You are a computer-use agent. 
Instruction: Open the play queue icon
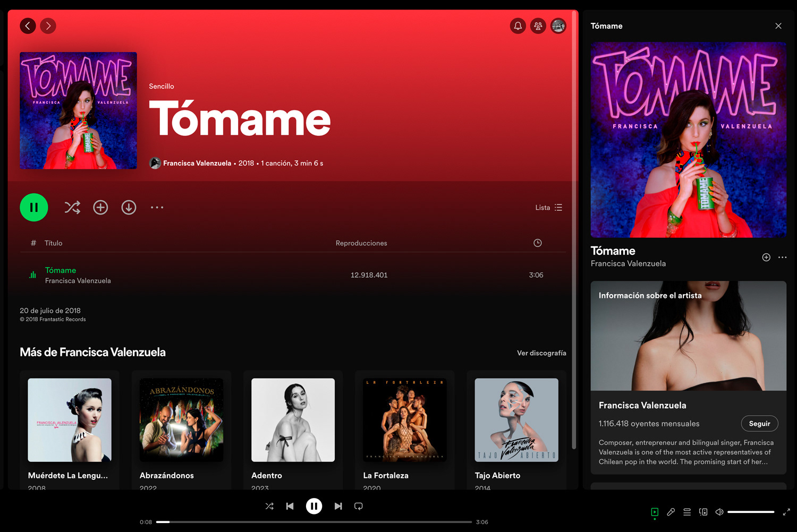point(687,512)
